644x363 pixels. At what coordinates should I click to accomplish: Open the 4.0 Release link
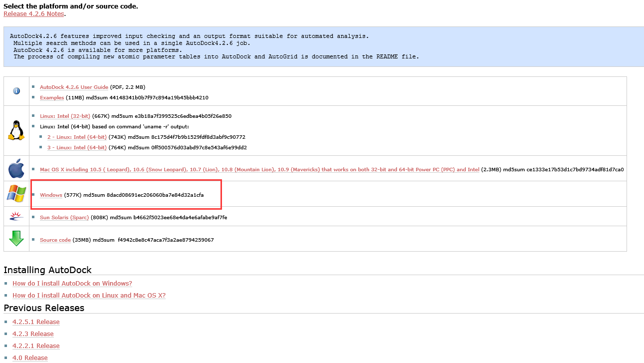pos(30,358)
